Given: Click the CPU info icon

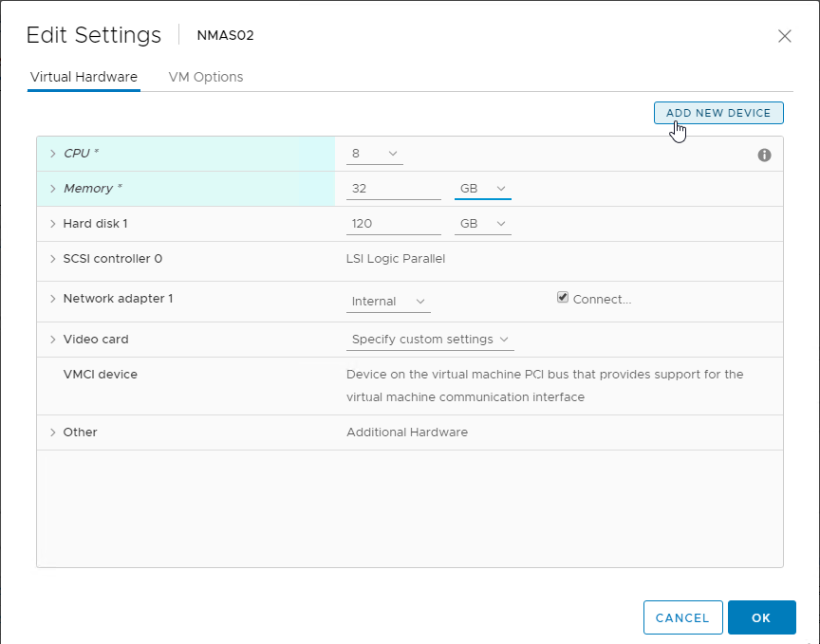Looking at the screenshot, I should click(x=764, y=156).
